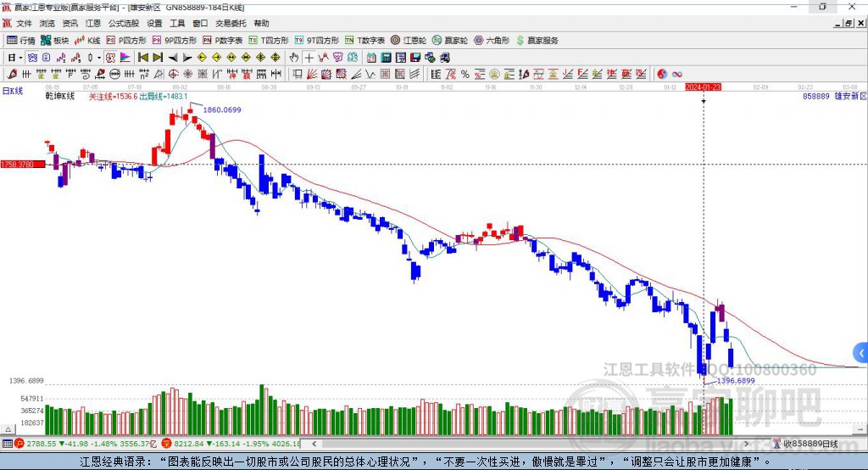This screenshot has height=470, width=868.
Task: Click the yellow diamond left-arrow icon
Action: click(x=202, y=58)
